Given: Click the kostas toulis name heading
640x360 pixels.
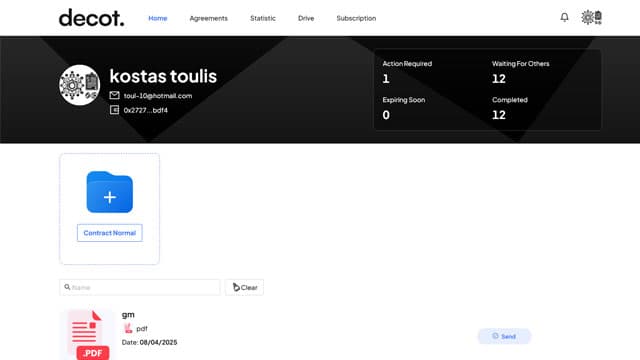Looking at the screenshot, I should coord(163,76).
